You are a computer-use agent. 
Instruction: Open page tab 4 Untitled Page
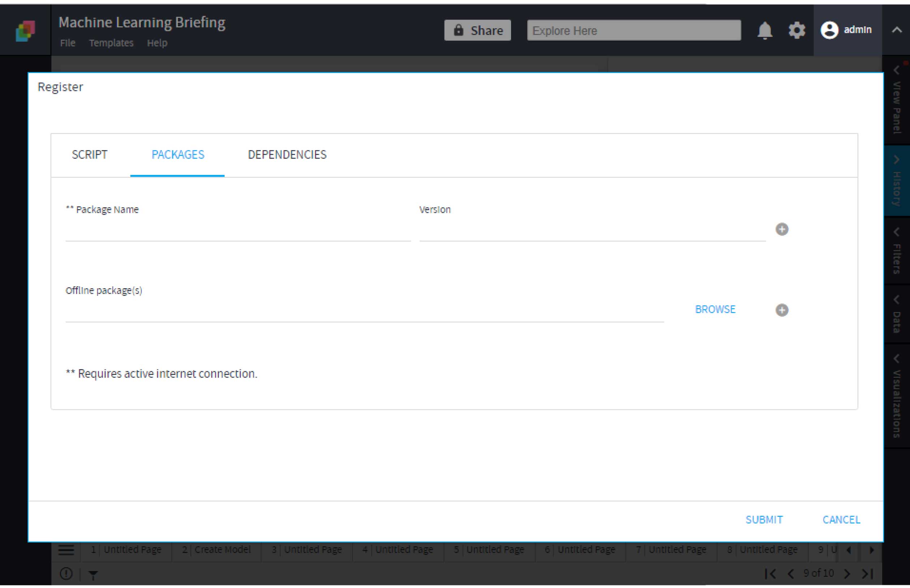point(398,549)
